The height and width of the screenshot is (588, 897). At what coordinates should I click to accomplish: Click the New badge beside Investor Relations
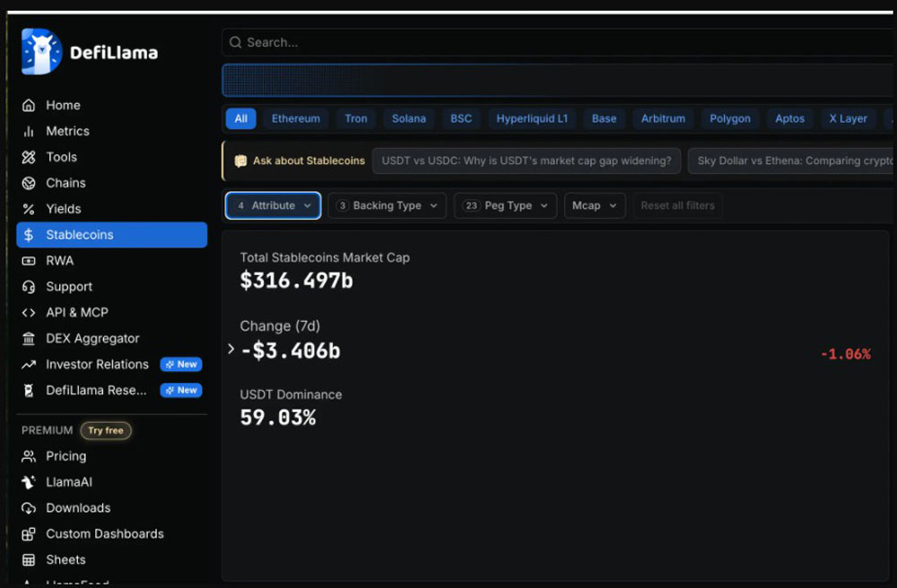(181, 365)
